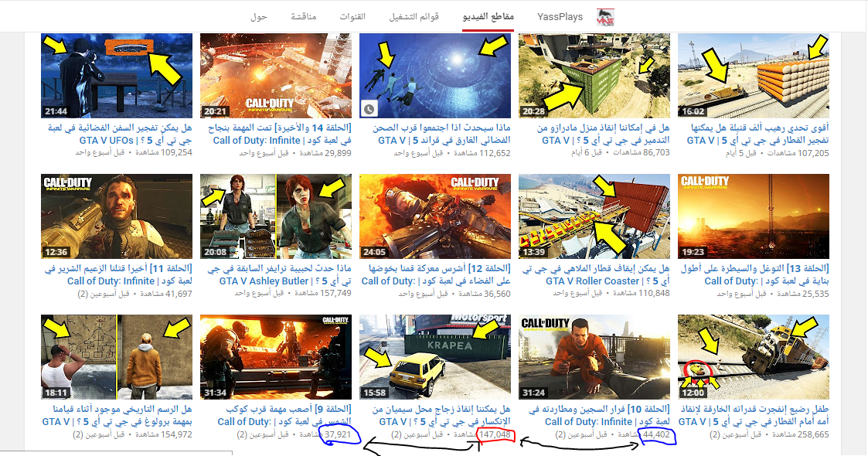Open title link for الحلقة 13 Call of Duty
This screenshot has width=868, height=456.
pyautogui.click(x=755, y=274)
